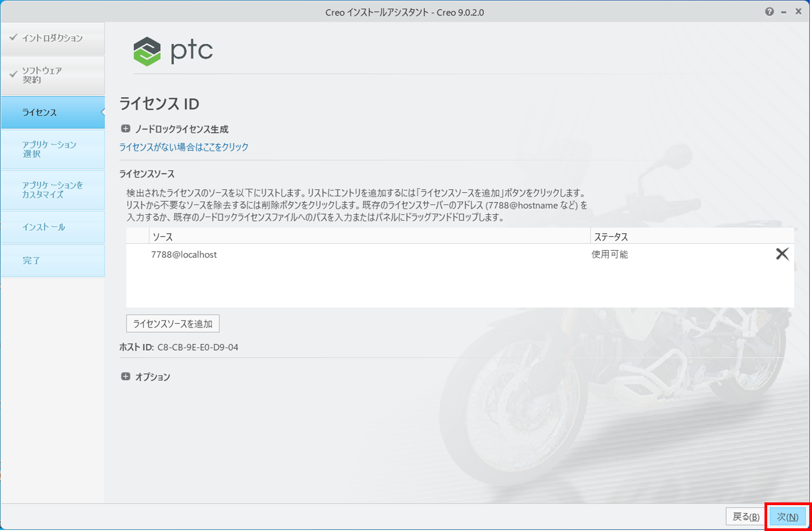Click ライセンスがない場合はここをクリック link

click(184, 147)
